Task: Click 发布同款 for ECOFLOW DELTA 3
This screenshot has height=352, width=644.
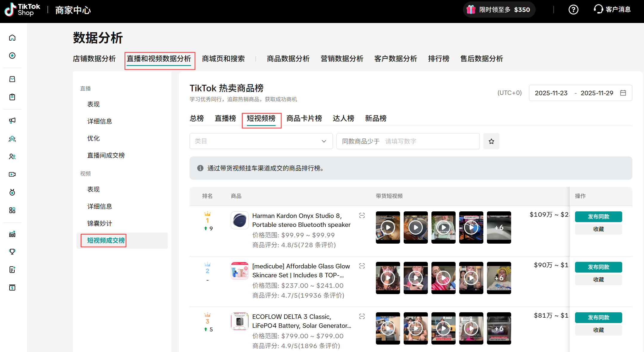Action: [x=598, y=318]
